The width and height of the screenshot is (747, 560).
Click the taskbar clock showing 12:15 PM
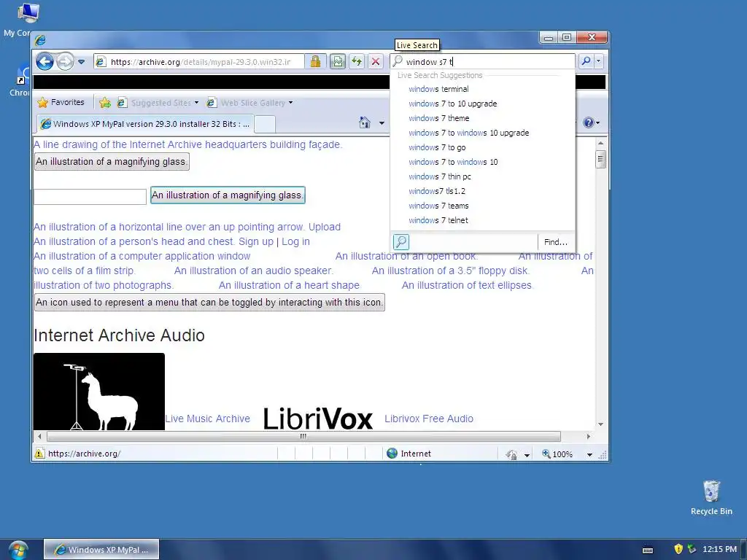tap(719, 549)
